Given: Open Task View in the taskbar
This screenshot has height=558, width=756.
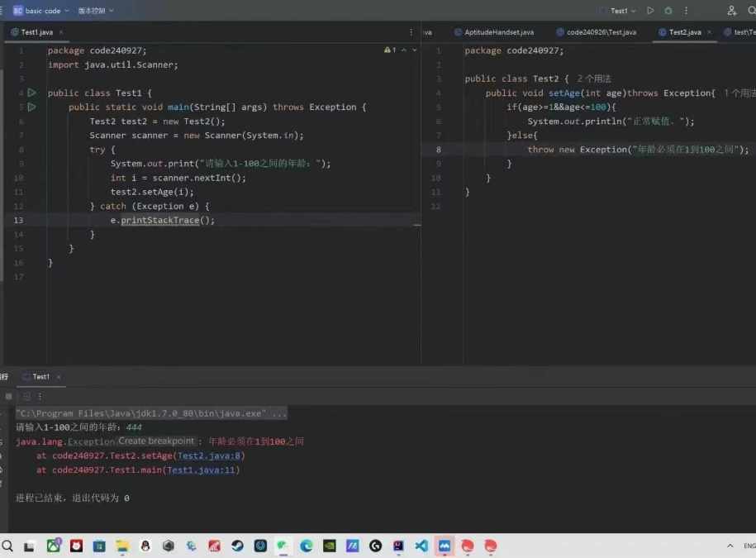Looking at the screenshot, I should pyautogui.click(x=30, y=546).
